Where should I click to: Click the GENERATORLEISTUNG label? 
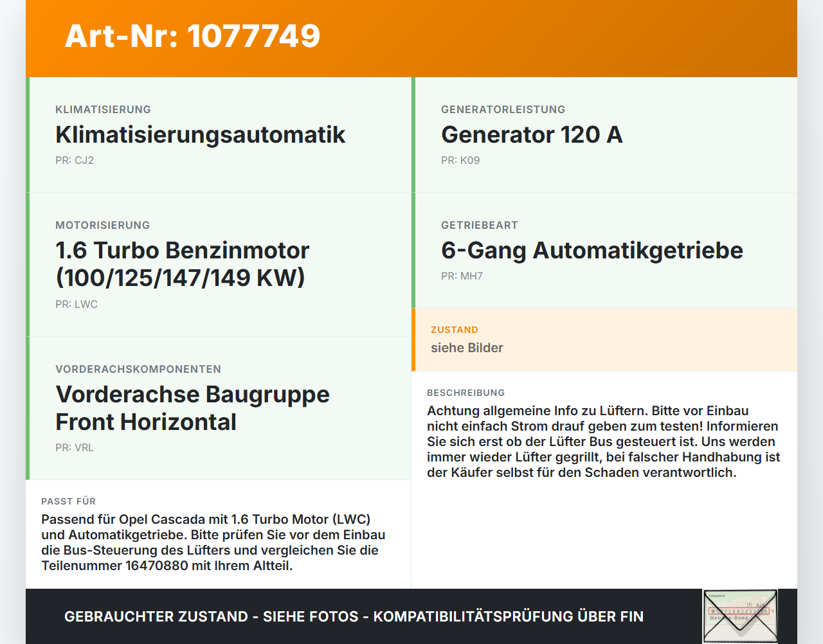point(503,110)
